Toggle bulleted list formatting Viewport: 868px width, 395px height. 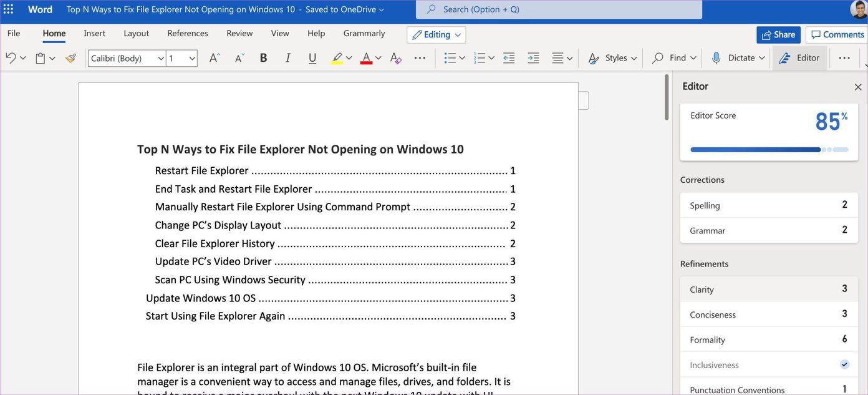point(451,57)
